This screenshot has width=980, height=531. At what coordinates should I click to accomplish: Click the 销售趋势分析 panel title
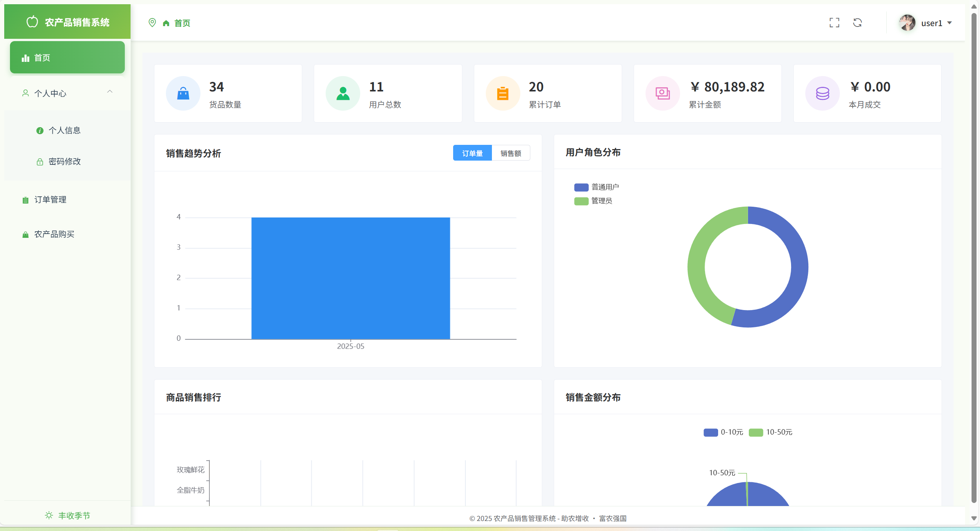click(194, 153)
